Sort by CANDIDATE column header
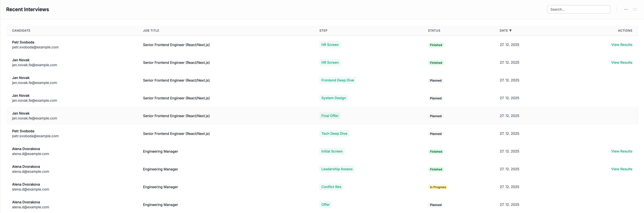The width and height of the screenshot is (644, 213). pos(21,31)
